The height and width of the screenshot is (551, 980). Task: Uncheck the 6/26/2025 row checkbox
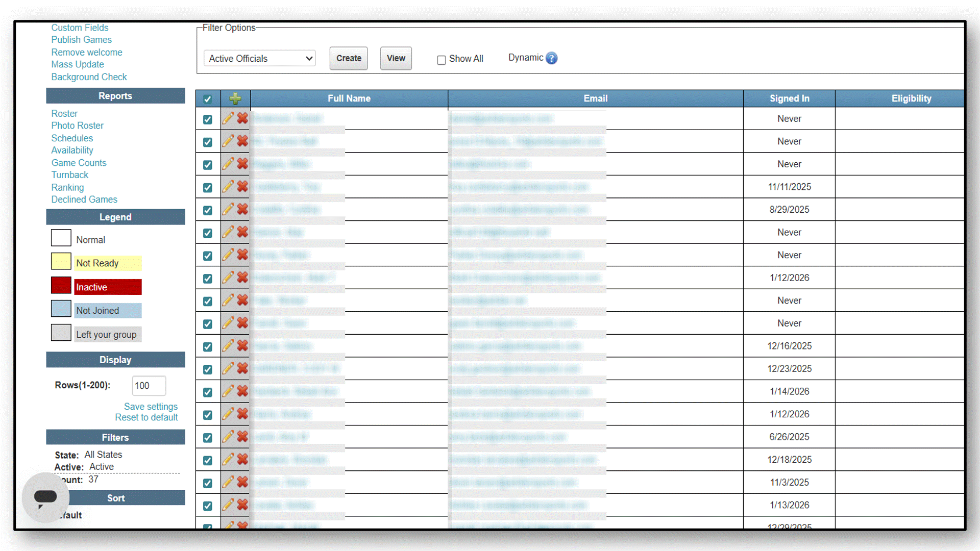pos(208,438)
